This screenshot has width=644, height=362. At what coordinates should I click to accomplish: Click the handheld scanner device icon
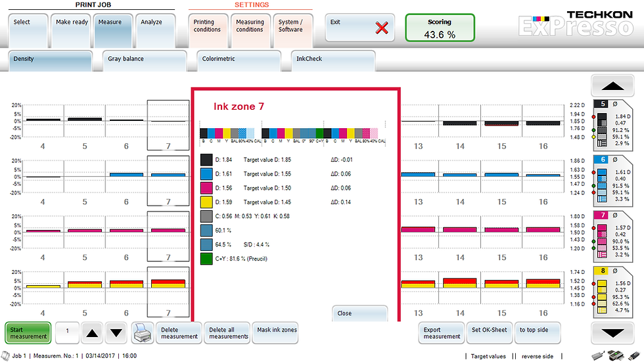[598, 355]
